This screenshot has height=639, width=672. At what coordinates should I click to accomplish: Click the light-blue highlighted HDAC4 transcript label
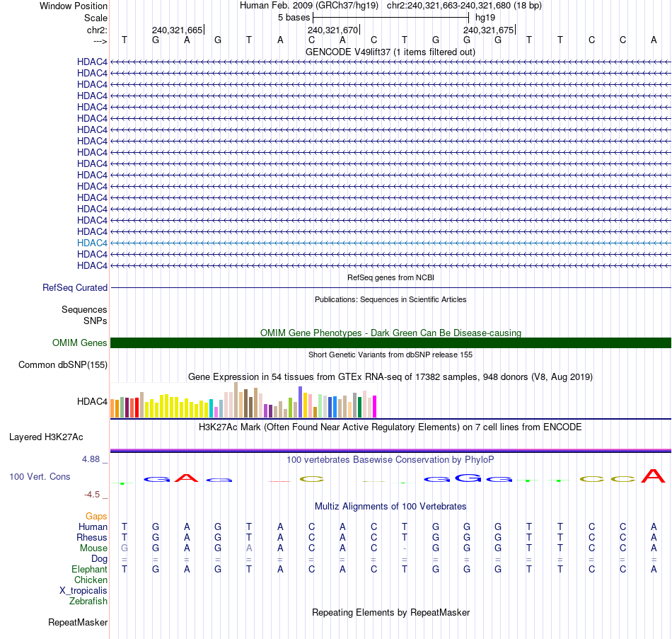point(92,243)
